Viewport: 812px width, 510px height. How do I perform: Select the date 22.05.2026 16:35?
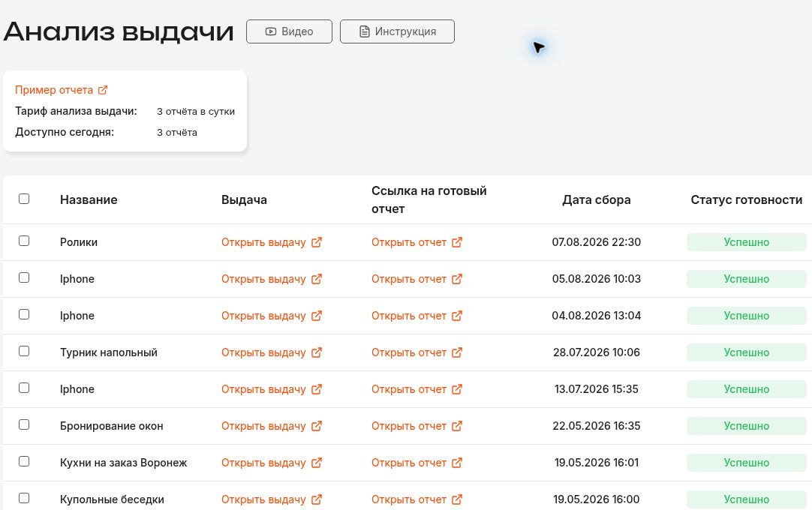(x=597, y=426)
